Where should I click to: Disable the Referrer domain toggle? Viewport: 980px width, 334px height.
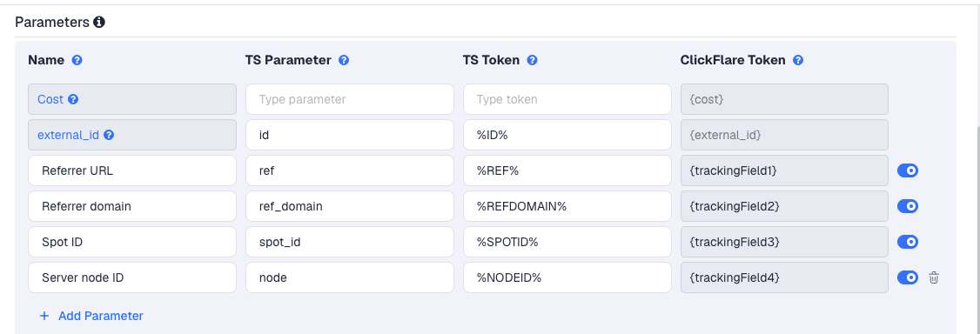click(x=908, y=206)
